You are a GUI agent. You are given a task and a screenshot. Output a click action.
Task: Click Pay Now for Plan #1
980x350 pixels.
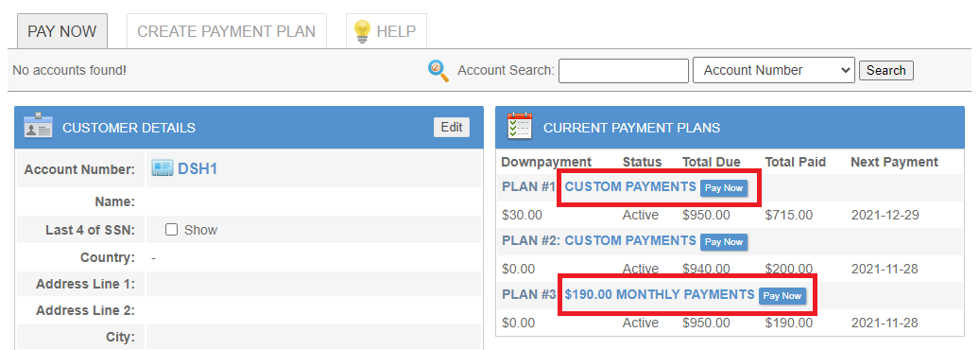pos(724,188)
